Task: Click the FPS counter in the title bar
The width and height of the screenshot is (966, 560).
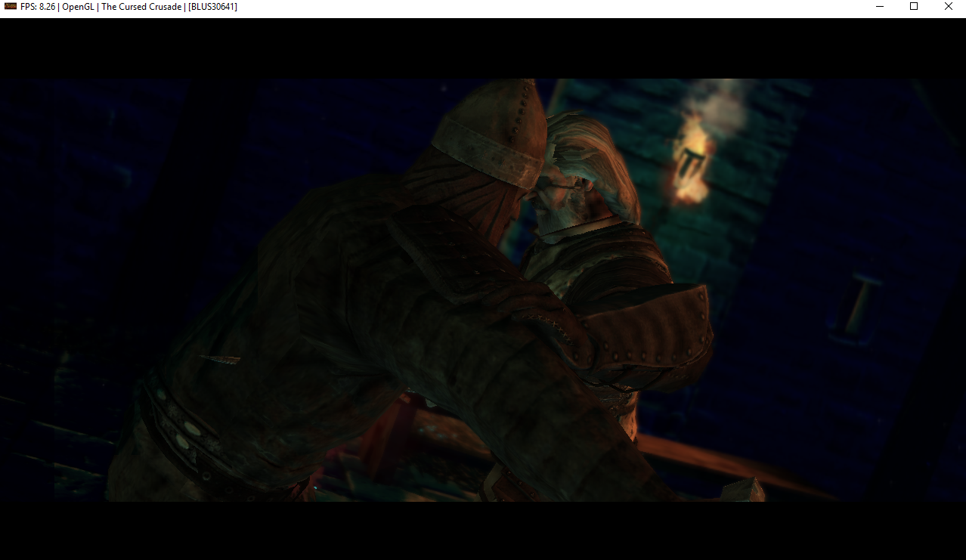Action: click(38, 7)
